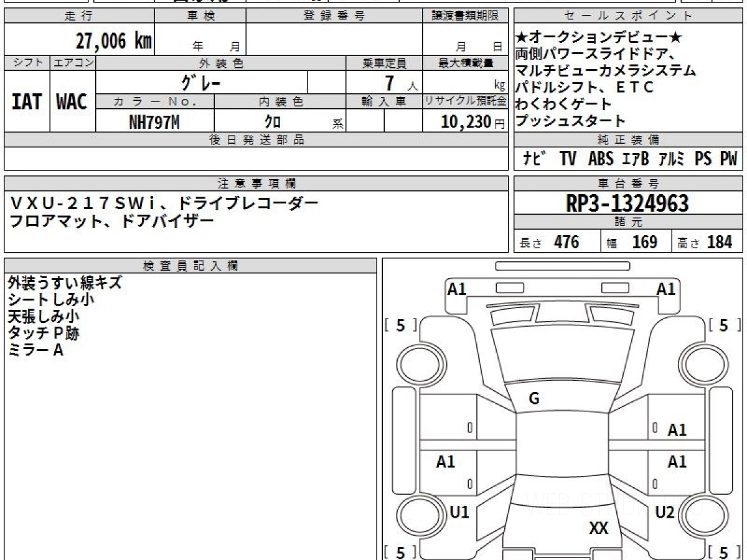
Task: Select the カラーNo. header
Action: coord(155,101)
